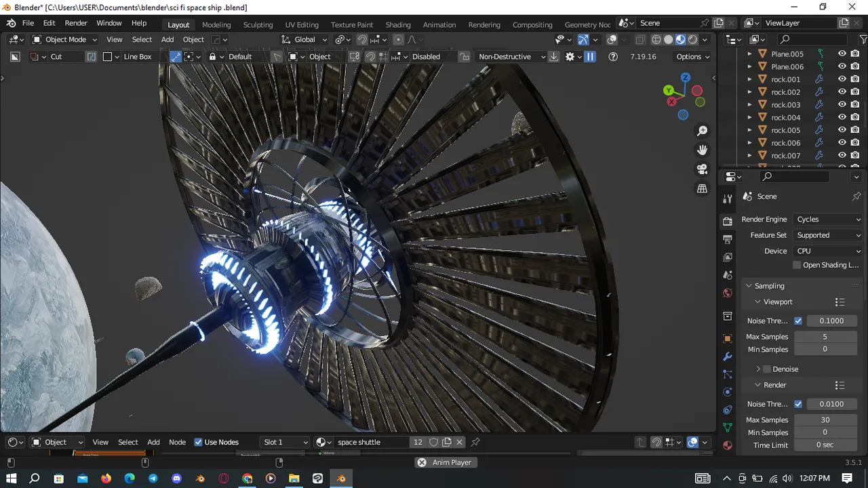The width and height of the screenshot is (868, 488).
Task: Open the Feature Set dropdown
Action: tap(828, 235)
